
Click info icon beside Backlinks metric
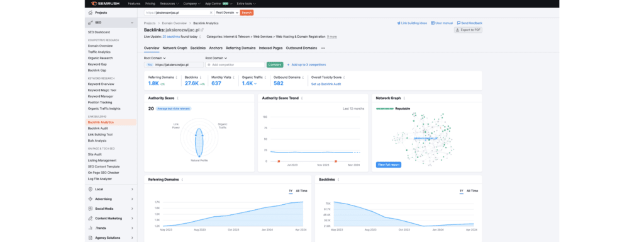coord(201,77)
